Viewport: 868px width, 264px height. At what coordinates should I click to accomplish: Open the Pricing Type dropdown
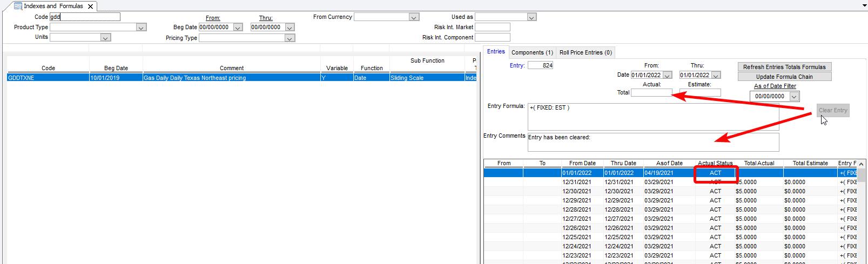(290, 38)
